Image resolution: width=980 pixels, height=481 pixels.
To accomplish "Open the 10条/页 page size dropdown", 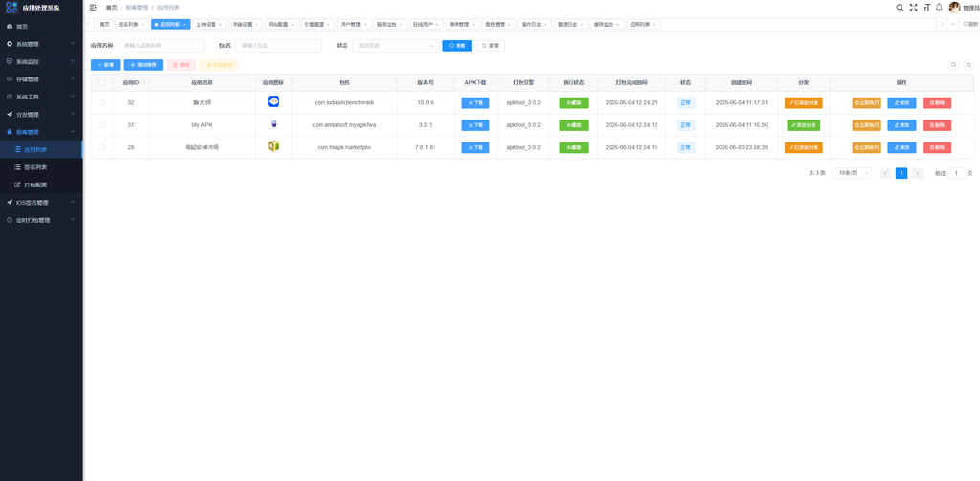I will [851, 173].
